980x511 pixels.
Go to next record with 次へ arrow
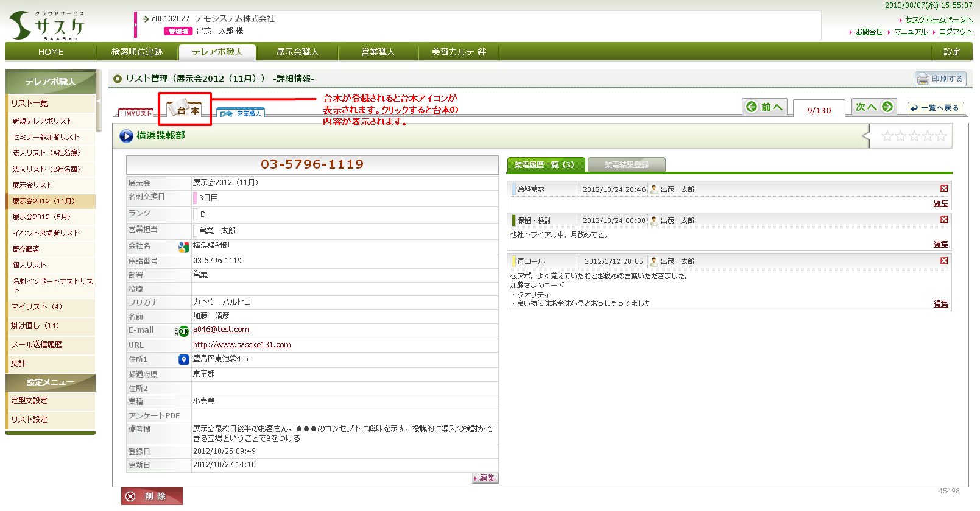pos(873,107)
